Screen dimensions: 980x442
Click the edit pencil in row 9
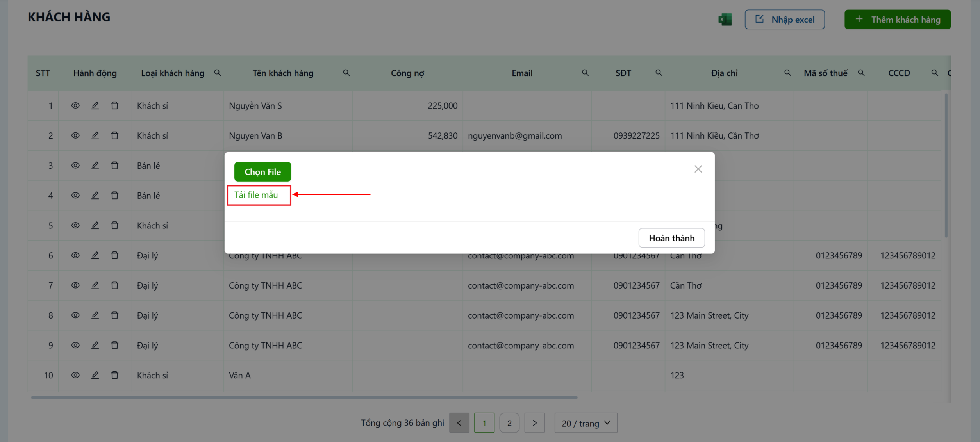tap(95, 345)
